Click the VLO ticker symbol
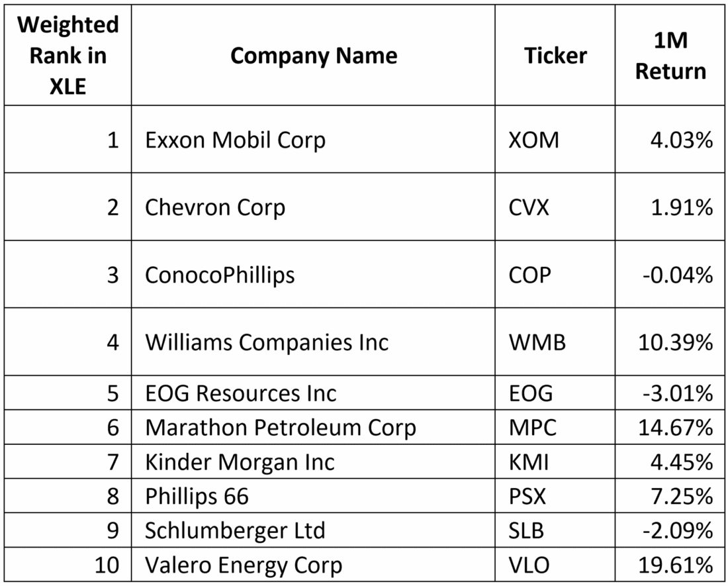This screenshot has height=586, width=728. click(x=529, y=565)
